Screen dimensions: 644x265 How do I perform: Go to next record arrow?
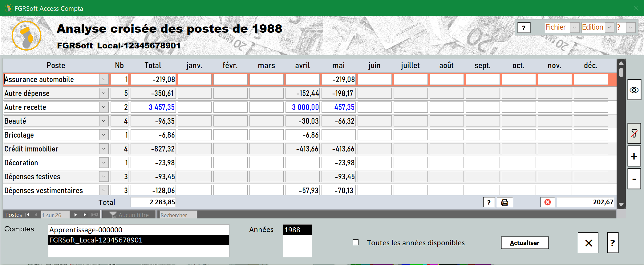[75, 215]
